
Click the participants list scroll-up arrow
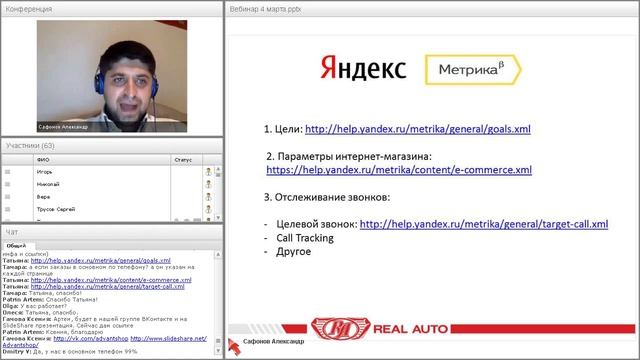click(x=218, y=169)
